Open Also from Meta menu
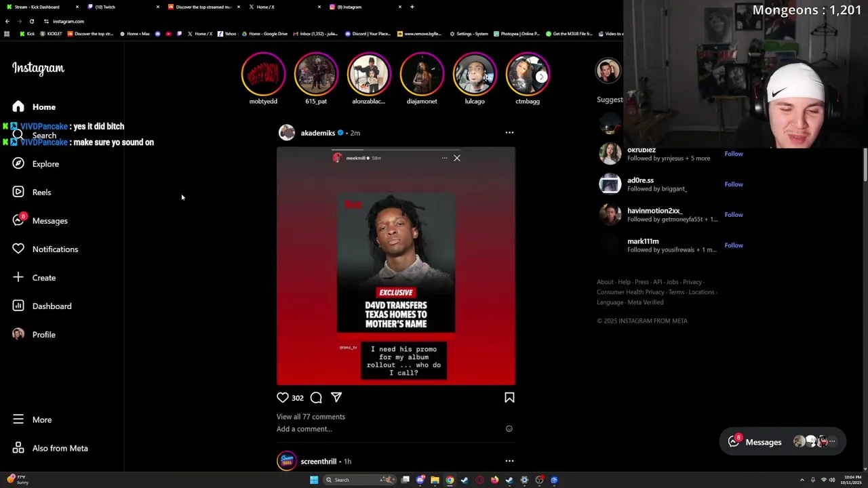This screenshot has width=868, height=488. 50,448
